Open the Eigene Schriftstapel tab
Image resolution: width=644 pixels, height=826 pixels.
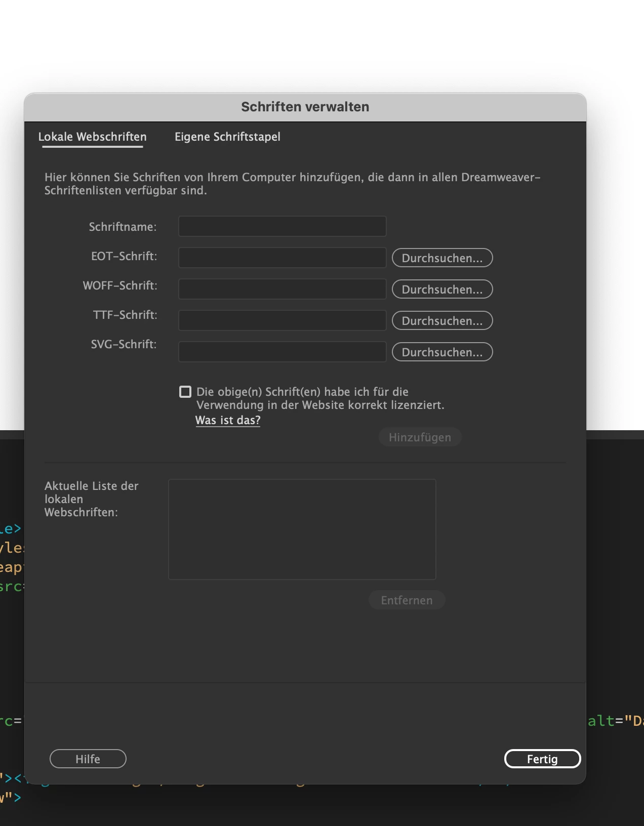227,137
